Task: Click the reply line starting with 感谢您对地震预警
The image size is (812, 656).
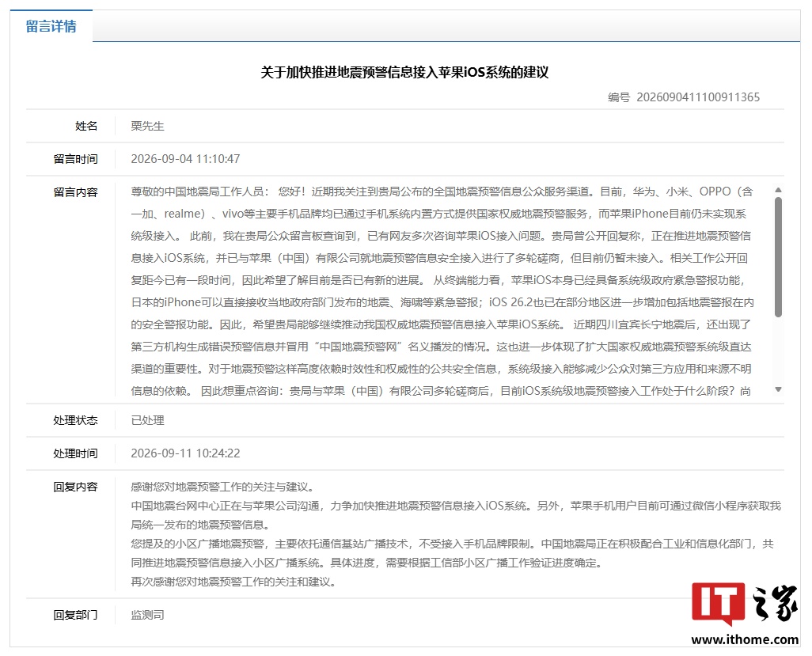Action: pos(222,487)
